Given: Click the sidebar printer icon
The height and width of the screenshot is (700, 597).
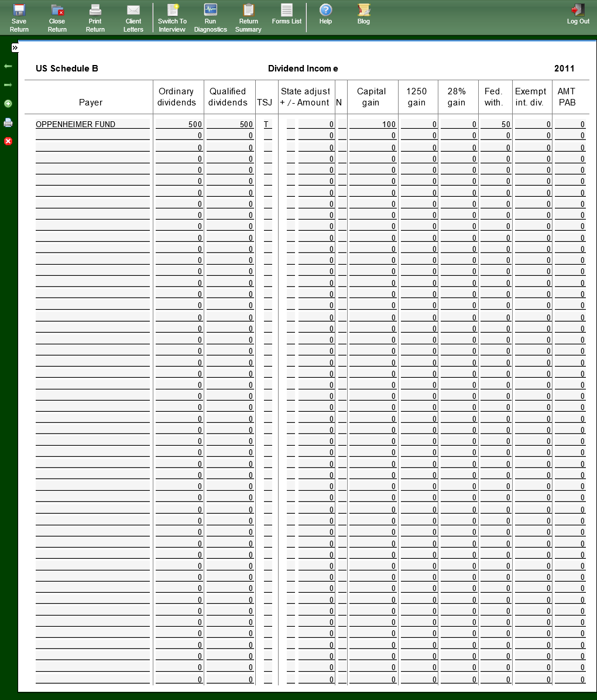Looking at the screenshot, I should tap(8, 122).
